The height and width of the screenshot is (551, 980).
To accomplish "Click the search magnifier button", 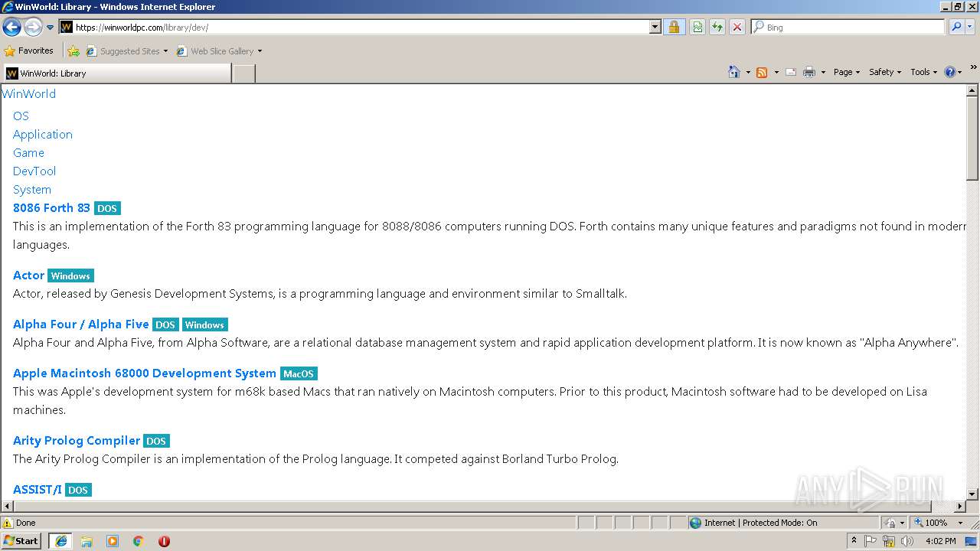I will (955, 27).
